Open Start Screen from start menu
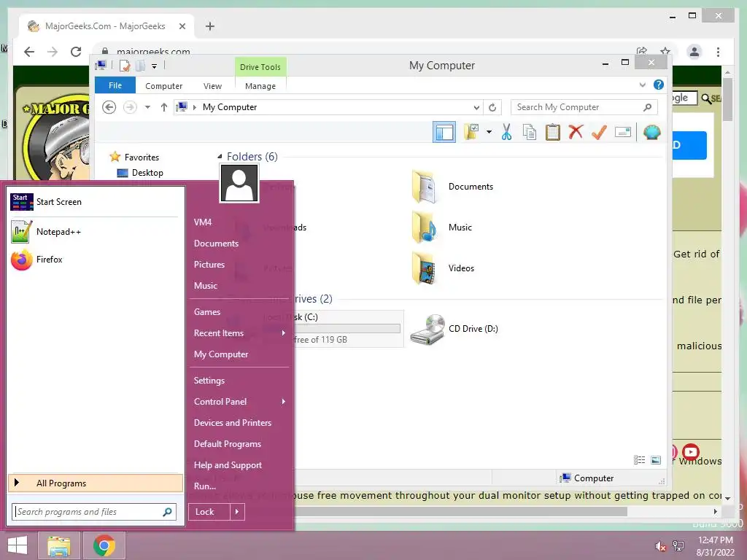The image size is (747, 560). point(95,202)
